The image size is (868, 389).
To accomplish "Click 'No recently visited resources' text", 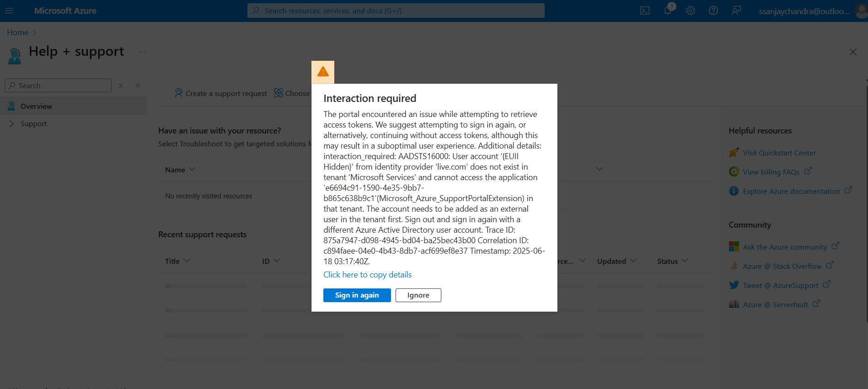I will click(209, 196).
